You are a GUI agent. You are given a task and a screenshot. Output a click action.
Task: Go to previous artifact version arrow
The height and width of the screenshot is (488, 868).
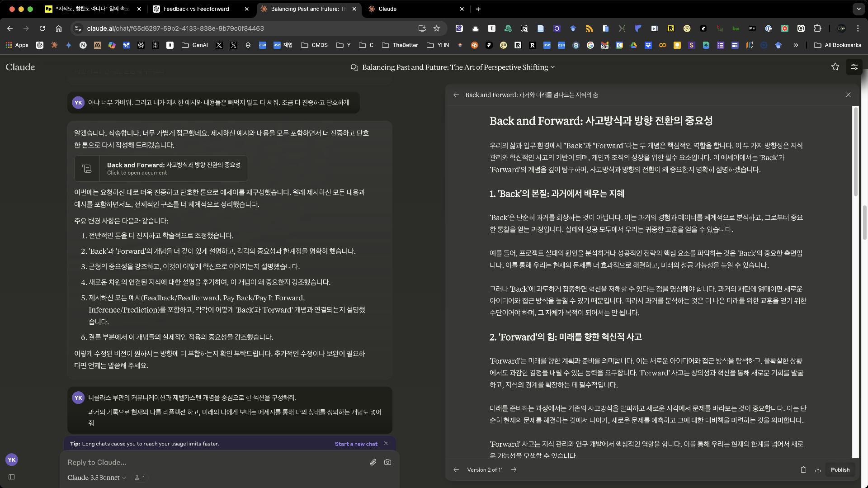(x=456, y=469)
